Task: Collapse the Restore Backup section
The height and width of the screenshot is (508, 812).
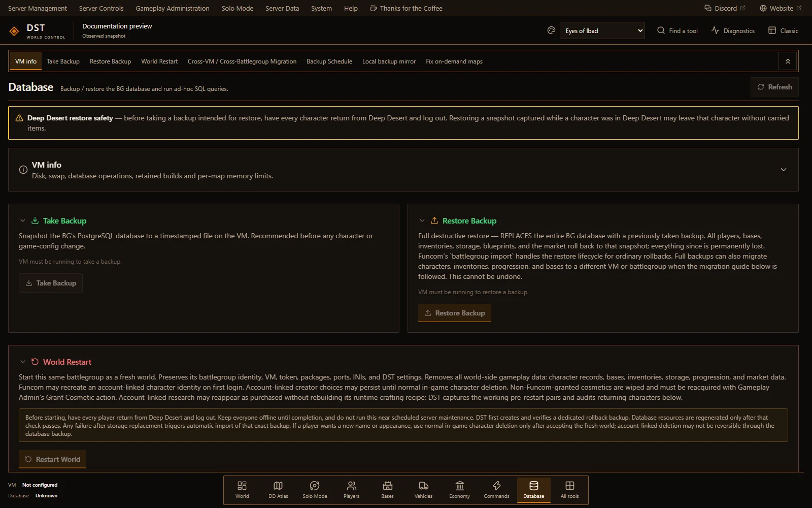Action: coord(422,220)
